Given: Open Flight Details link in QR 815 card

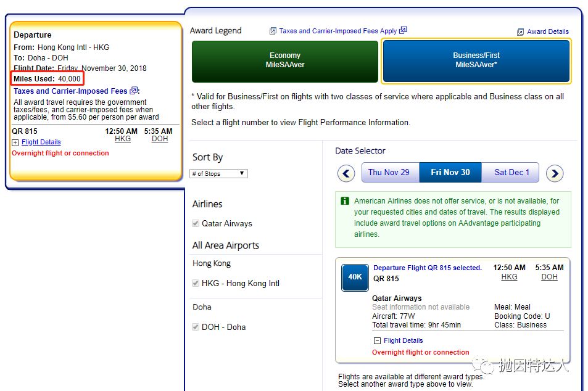Looking at the screenshot, I should [x=403, y=340].
